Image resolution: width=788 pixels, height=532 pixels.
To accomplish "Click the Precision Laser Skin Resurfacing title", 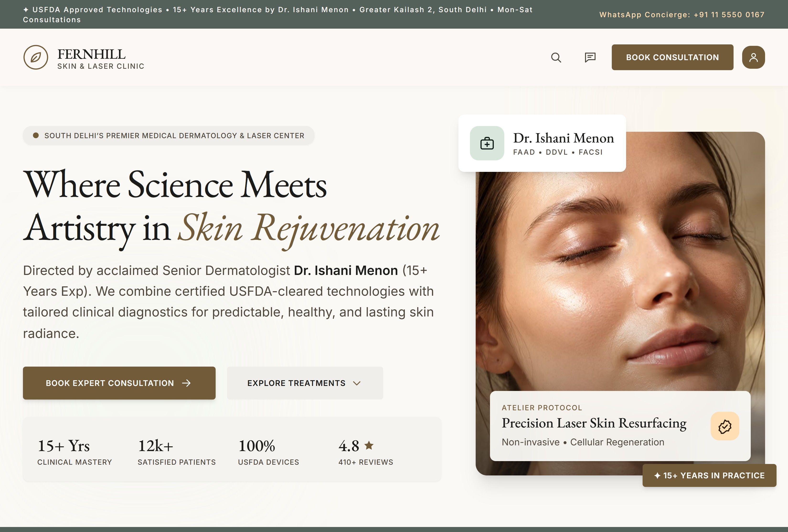I will tap(594, 423).
